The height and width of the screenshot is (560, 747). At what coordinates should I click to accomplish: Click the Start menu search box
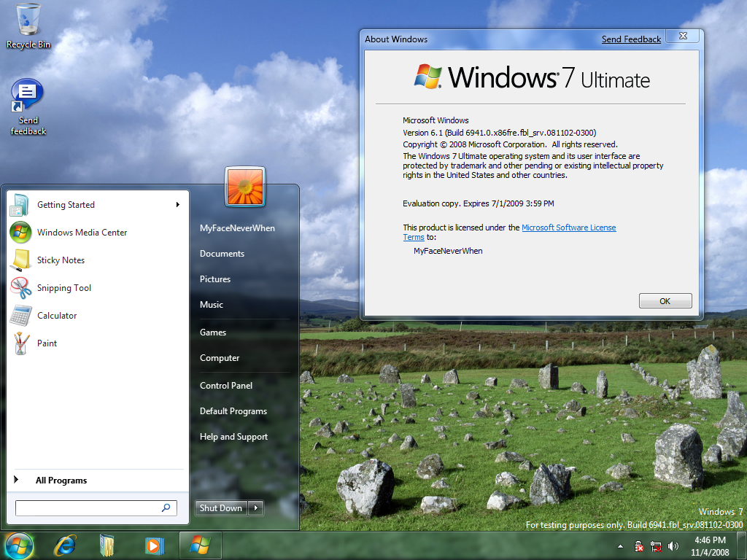[x=88, y=507]
